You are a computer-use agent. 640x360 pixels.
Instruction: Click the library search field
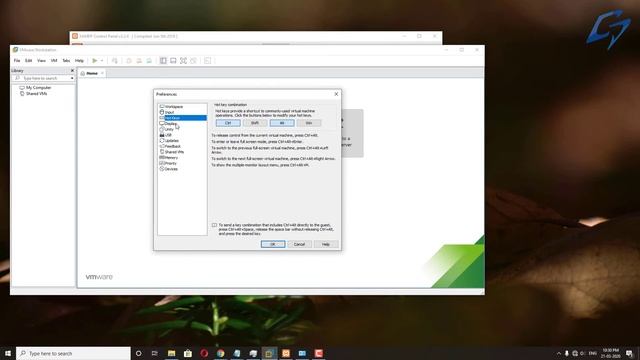tap(42, 78)
